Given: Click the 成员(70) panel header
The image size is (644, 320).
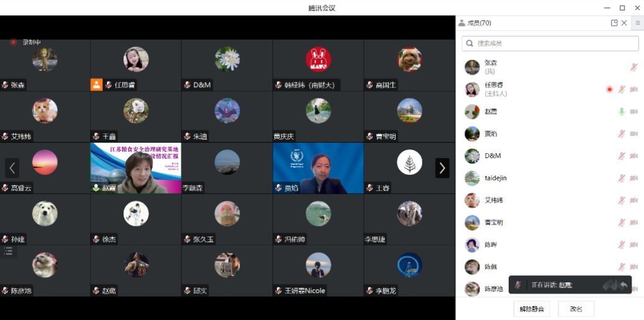Looking at the screenshot, I should [x=478, y=23].
